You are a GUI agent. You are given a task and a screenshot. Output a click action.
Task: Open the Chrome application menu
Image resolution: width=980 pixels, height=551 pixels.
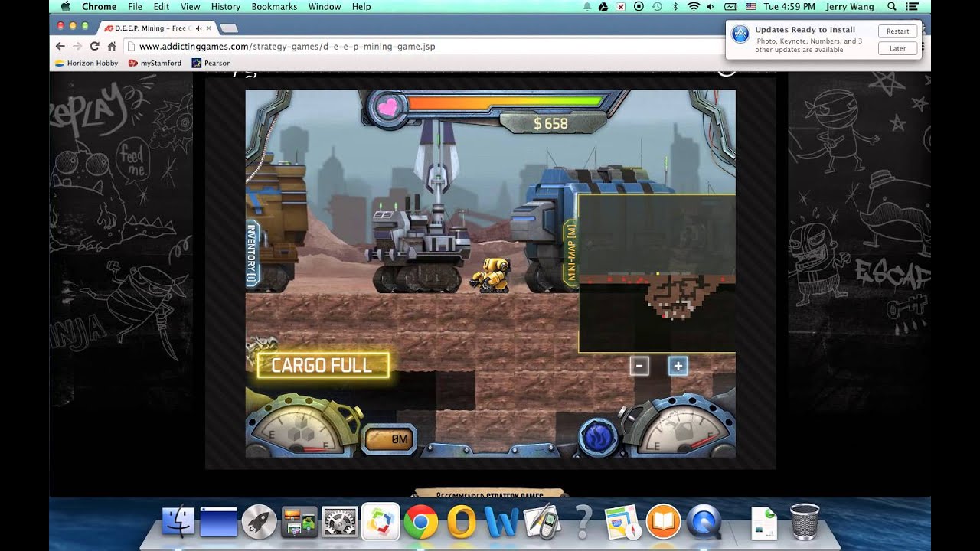pos(99,7)
